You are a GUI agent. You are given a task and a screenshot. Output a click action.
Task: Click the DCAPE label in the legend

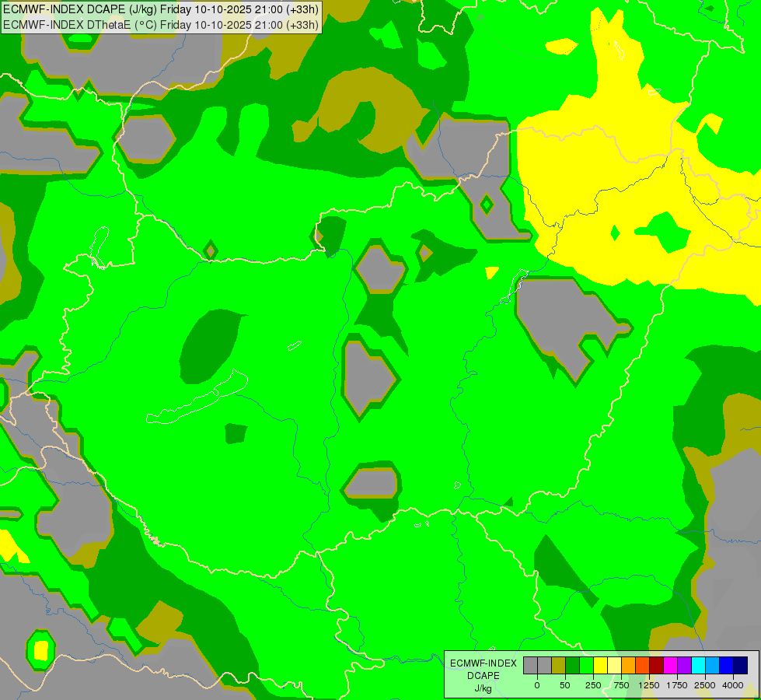(x=483, y=676)
